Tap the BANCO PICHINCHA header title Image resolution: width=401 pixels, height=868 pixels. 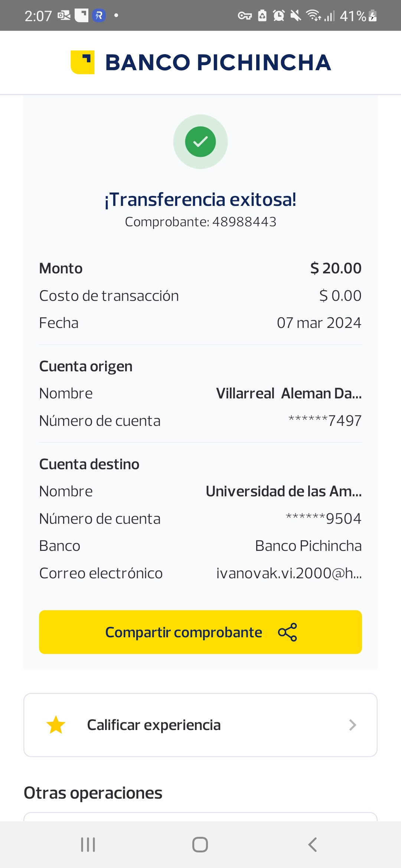point(218,62)
